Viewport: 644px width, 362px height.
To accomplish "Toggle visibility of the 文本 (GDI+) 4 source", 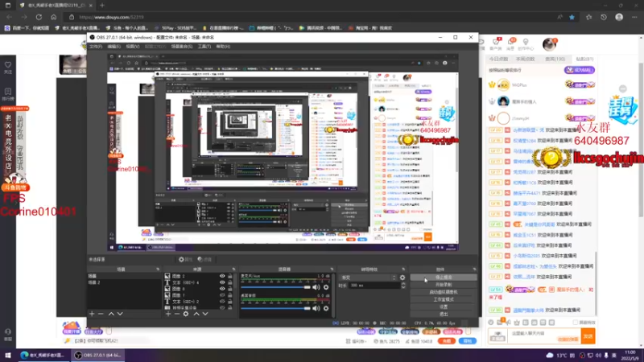I will pos(222,282).
